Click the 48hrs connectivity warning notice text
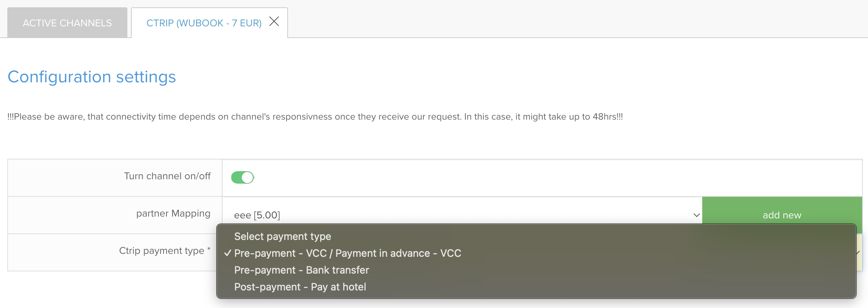Screen dimensions: 868x308 (315, 117)
